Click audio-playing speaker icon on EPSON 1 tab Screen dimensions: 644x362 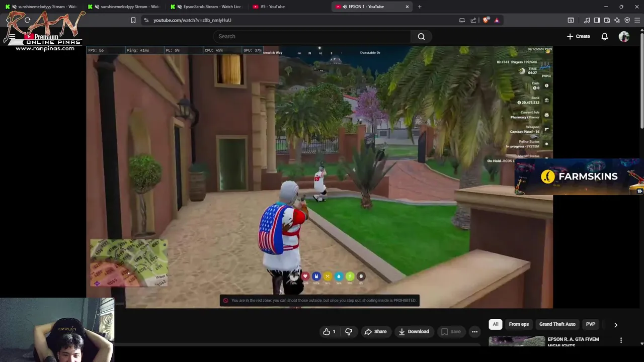[x=345, y=7]
